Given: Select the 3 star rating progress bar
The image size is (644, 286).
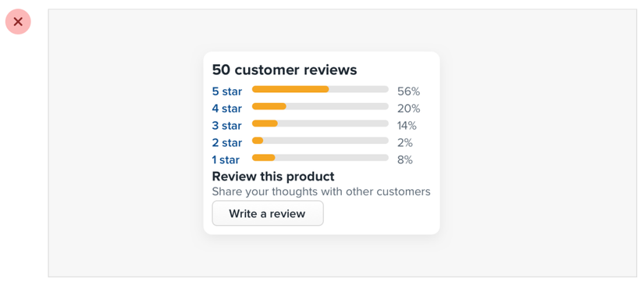Looking at the screenshot, I should point(320,123).
